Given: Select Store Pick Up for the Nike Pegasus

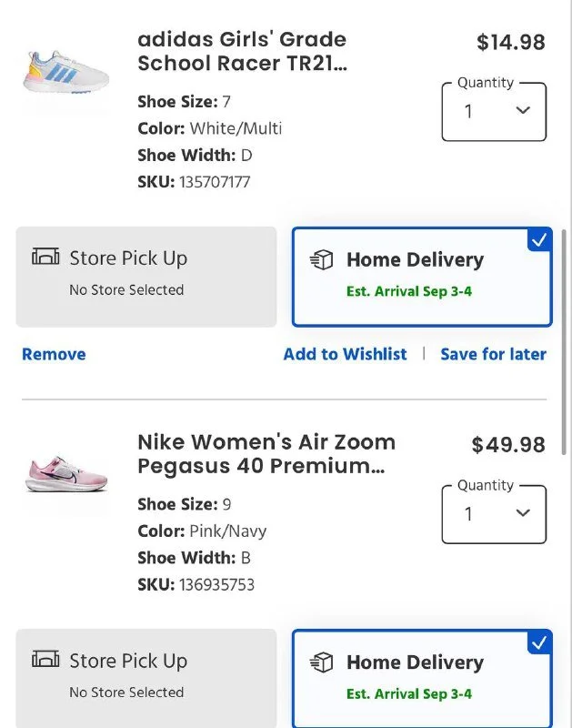Looking at the screenshot, I should [x=146, y=679].
